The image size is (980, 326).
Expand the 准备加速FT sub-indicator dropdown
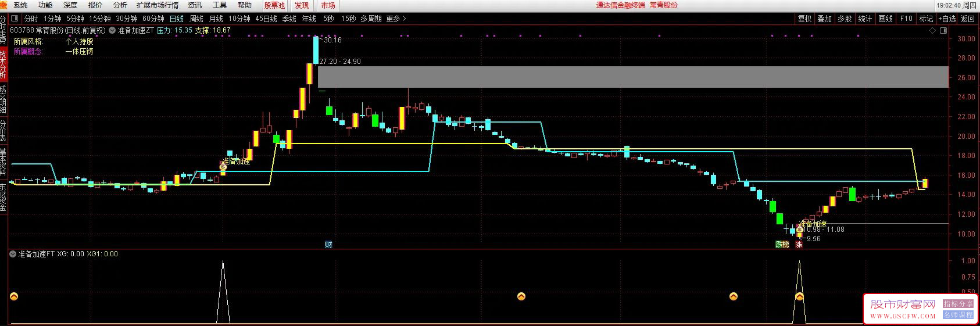pos(13,254)
